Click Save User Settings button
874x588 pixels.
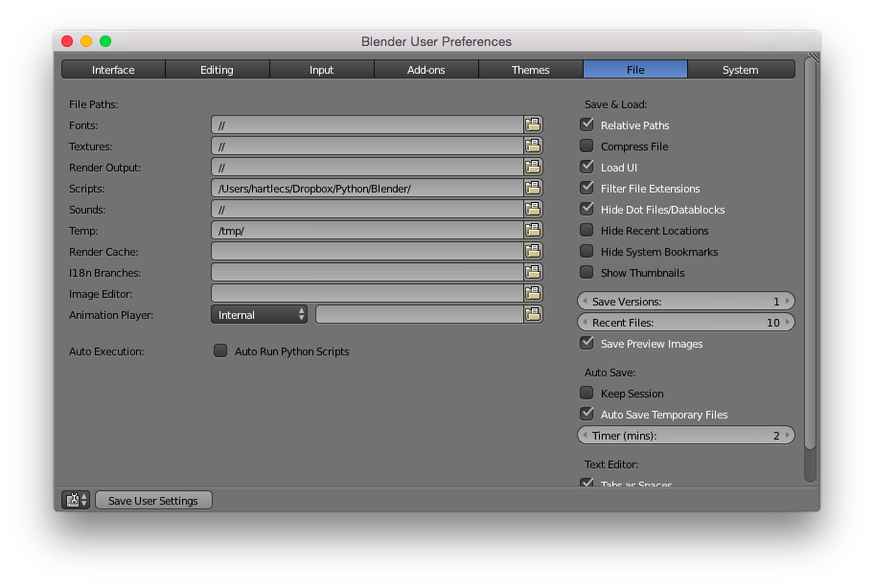click(153, 500)
